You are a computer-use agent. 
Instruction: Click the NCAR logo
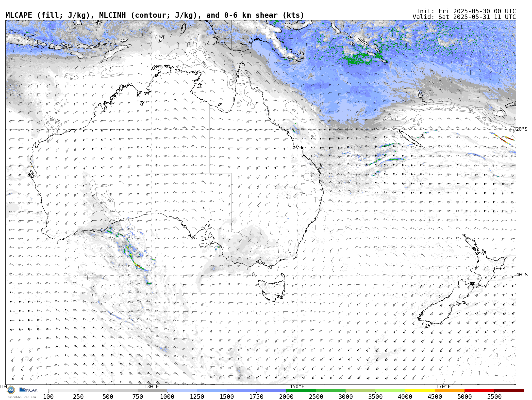click(x=28, y=390)
